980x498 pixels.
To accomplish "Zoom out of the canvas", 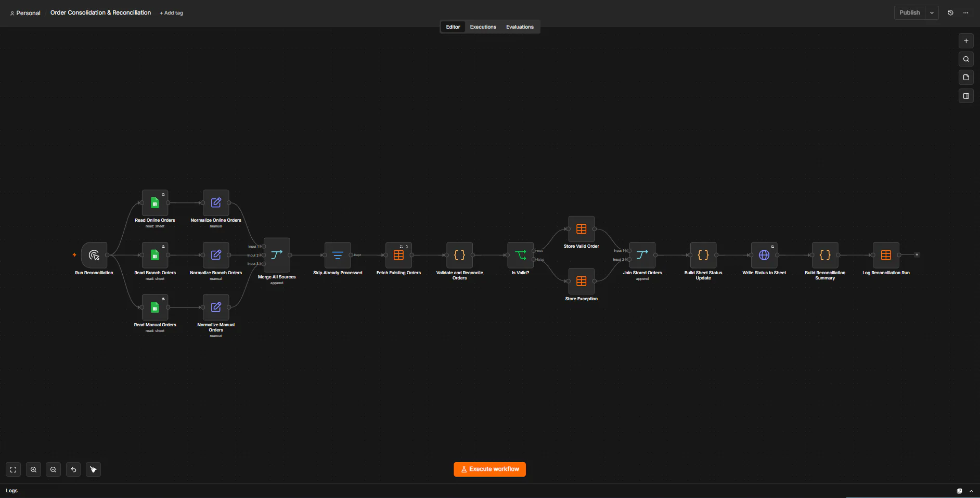I will (x=53, y=470).
